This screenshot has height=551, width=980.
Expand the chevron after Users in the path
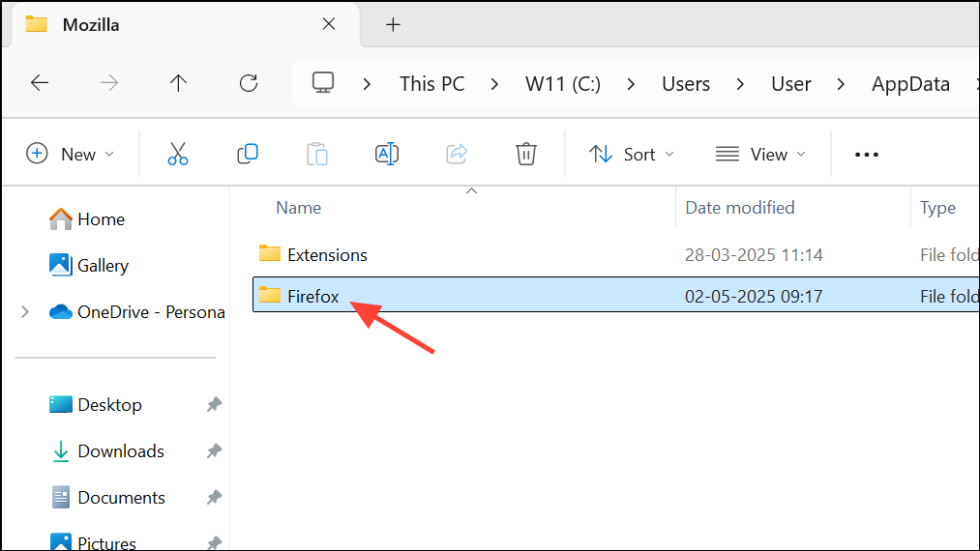[x=740, y=84]
